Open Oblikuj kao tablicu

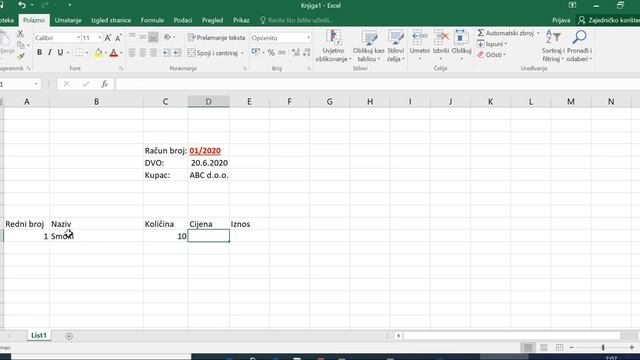(x=369, y=46)
